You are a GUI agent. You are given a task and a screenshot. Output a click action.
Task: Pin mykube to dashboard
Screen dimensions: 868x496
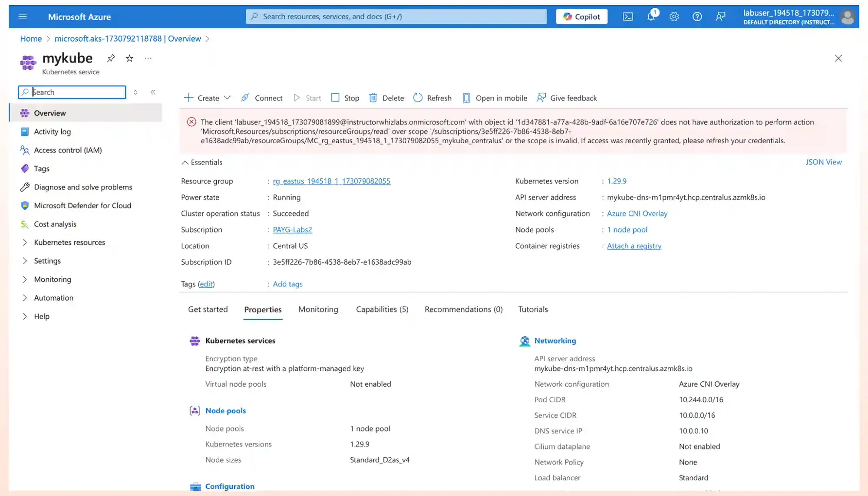[111, 58]
